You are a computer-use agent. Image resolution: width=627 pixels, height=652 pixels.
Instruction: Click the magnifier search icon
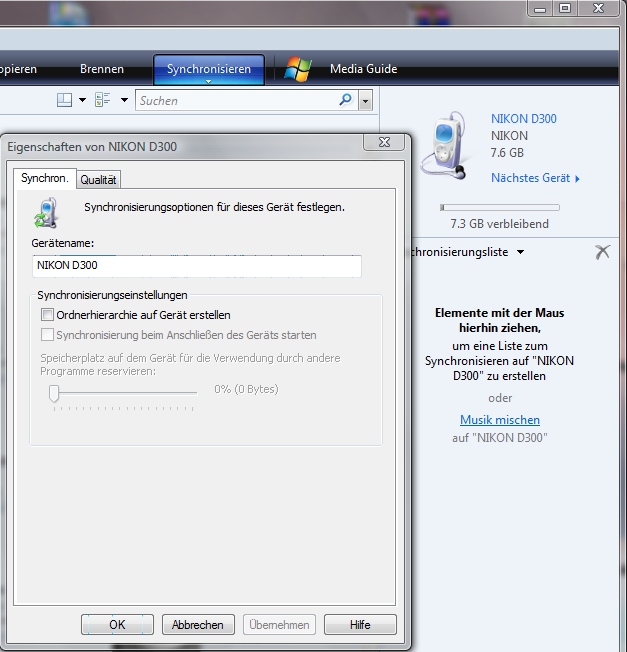pyautogui.click(x=345, y=100)
